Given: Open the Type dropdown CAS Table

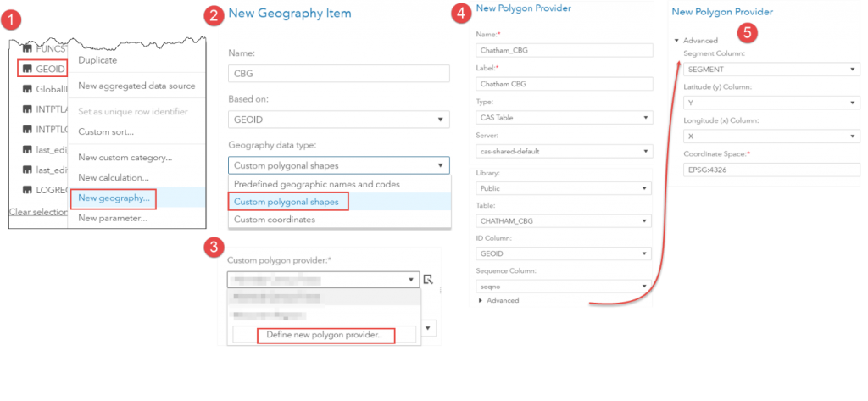Looking at the screenshot, I should tap(564, 118).
